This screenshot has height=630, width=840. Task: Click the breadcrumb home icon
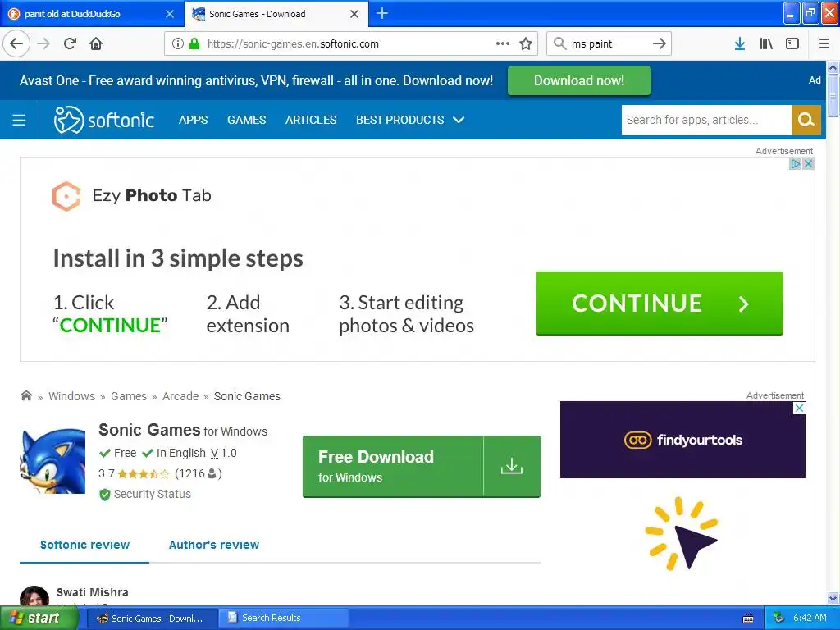(x=25, y=396)
